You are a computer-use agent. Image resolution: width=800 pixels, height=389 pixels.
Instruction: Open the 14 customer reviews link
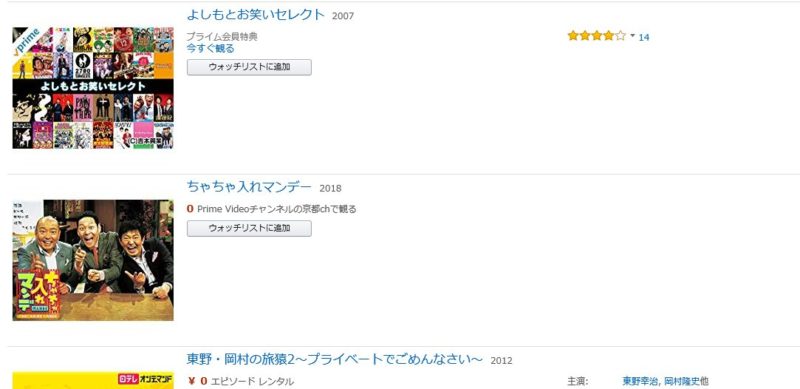coord(644,37)
